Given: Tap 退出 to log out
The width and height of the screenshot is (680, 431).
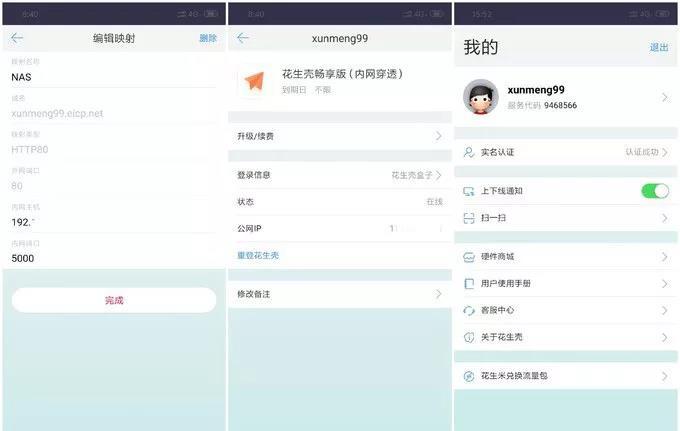Looking at the screenshot, I should (659, 47).
